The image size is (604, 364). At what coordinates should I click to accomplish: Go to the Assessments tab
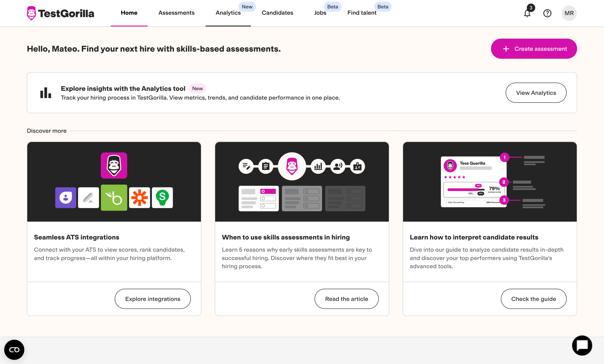click(176, 13)
